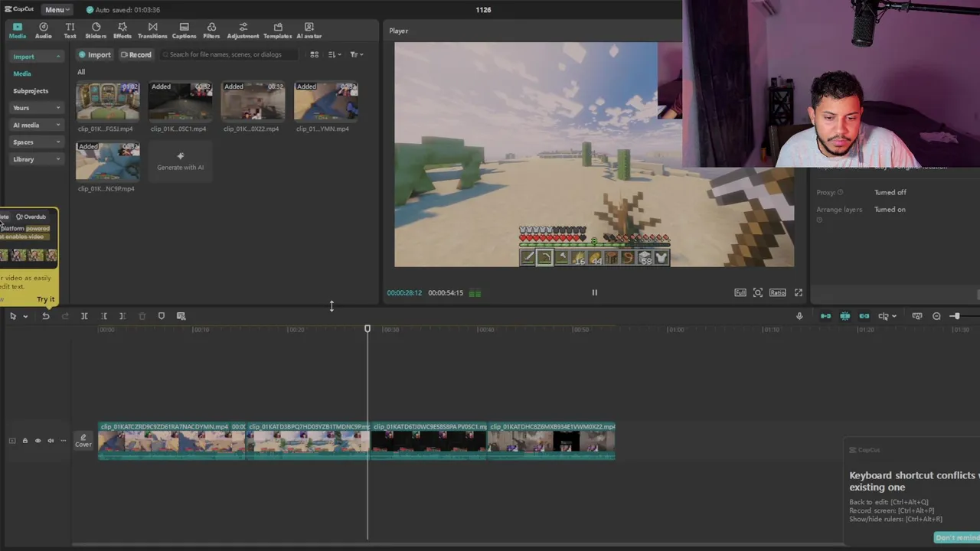Open the Menu dropdown
Viewport: 980px width, 551px height.
tap(57, 10)
